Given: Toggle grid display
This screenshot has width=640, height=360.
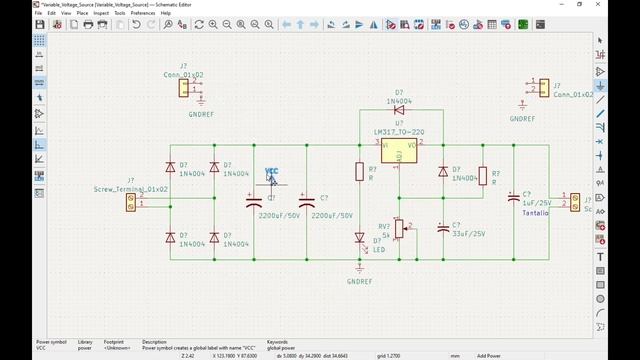Looking at the screenshot, I should (39, 40).
